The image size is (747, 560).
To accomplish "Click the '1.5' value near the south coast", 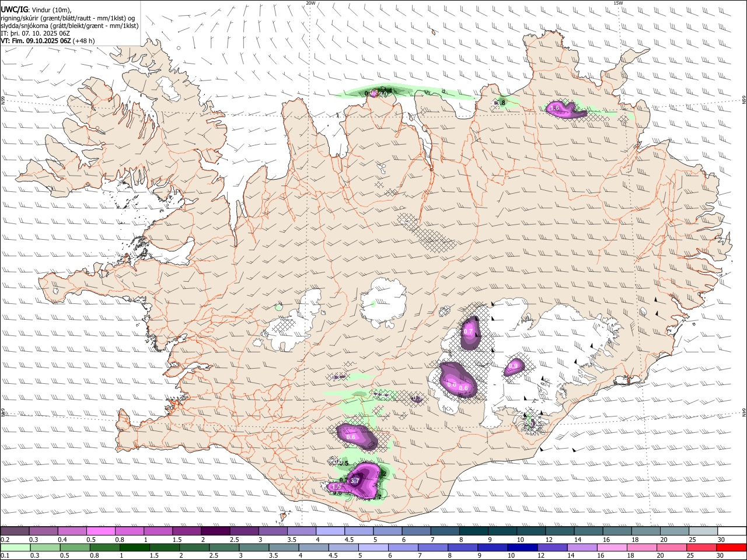I will tap(336, 487).
